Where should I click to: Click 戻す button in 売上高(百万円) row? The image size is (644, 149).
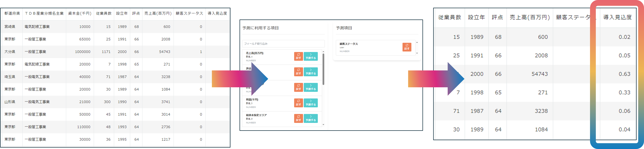(x=298, y=56)
